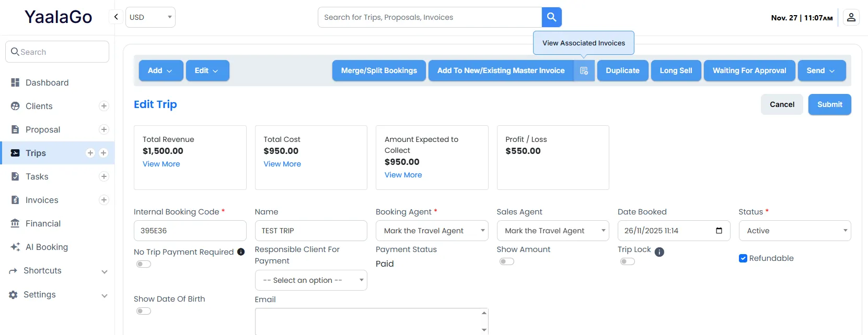The height and width of the screenshot is (335, 868).
Task: Click the Long Sell button
Action: click(x=676, y=70)
